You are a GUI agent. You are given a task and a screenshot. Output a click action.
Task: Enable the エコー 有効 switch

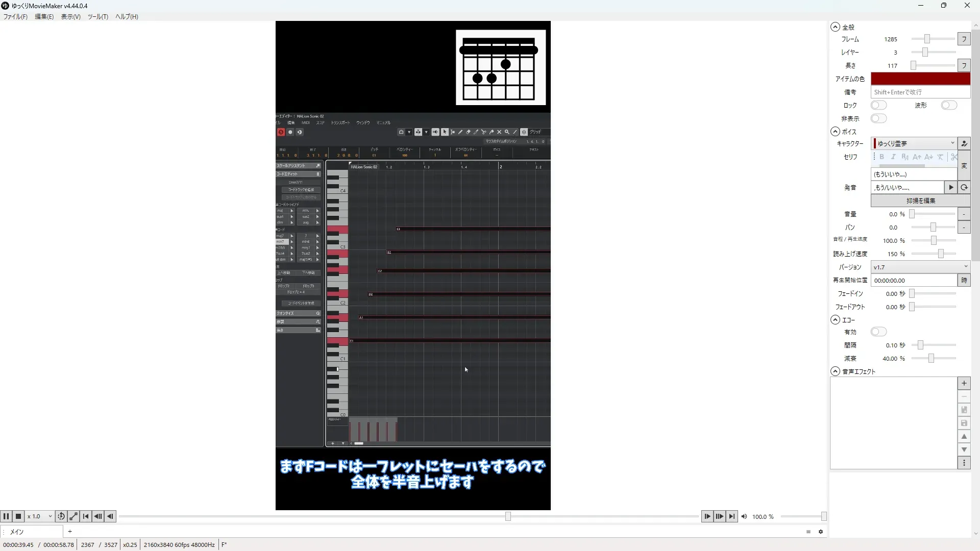(878, 332)
